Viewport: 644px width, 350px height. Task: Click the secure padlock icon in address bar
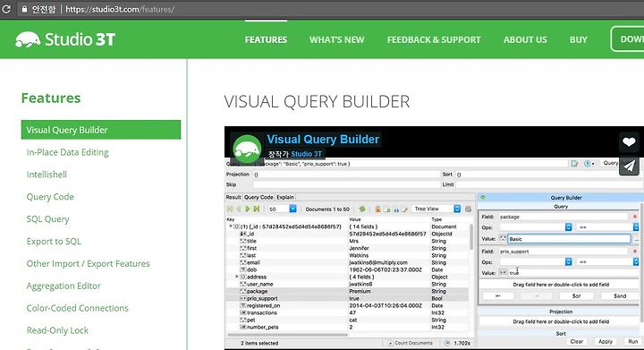(x=24, y=9)
